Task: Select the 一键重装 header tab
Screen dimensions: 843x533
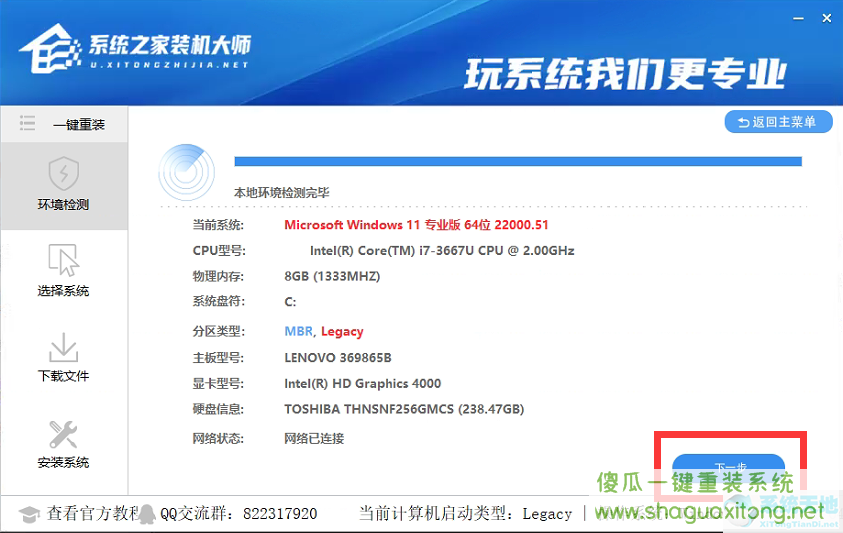Action: click(79, 125)
